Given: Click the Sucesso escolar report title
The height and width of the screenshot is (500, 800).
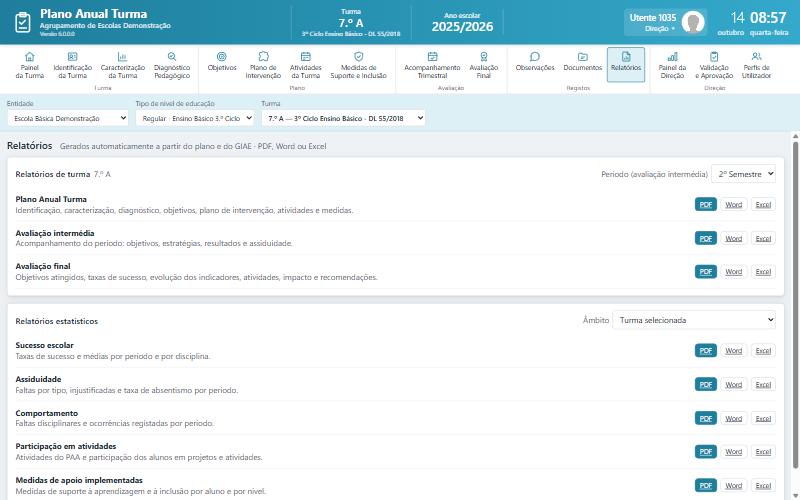Looking at the screenshot, I should tap(44, 345).
